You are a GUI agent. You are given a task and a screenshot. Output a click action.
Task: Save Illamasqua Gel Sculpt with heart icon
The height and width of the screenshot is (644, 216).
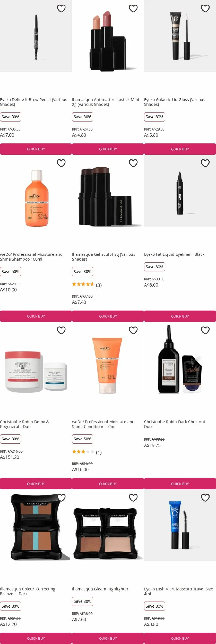[133, 163]
